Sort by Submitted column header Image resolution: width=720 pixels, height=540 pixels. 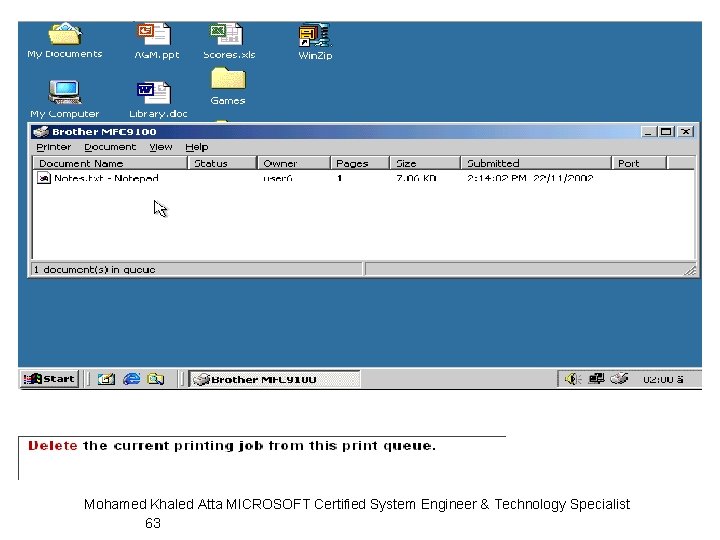[536, 163]
